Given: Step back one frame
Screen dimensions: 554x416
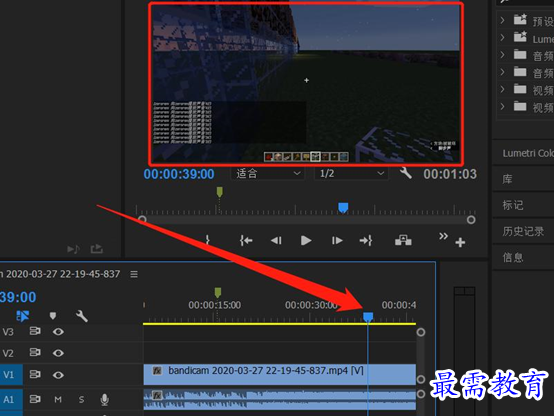Looking at the screenshot, I should (x=276, y=241).
